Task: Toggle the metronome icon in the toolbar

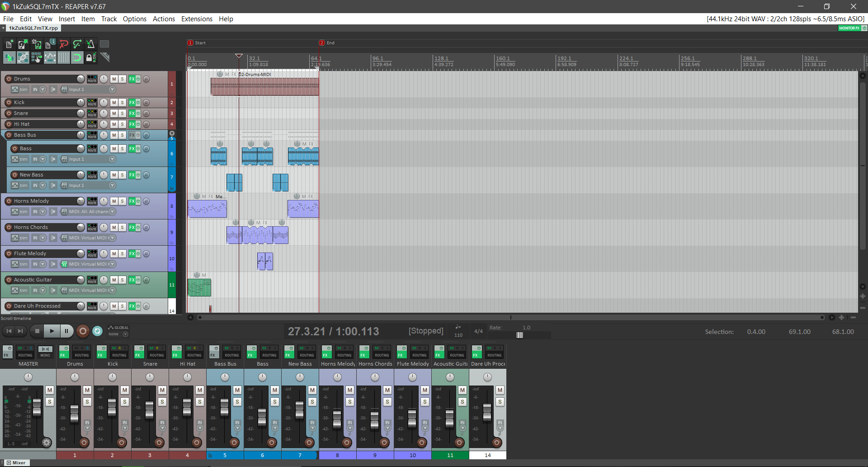Action: click(x=90, y=44)
